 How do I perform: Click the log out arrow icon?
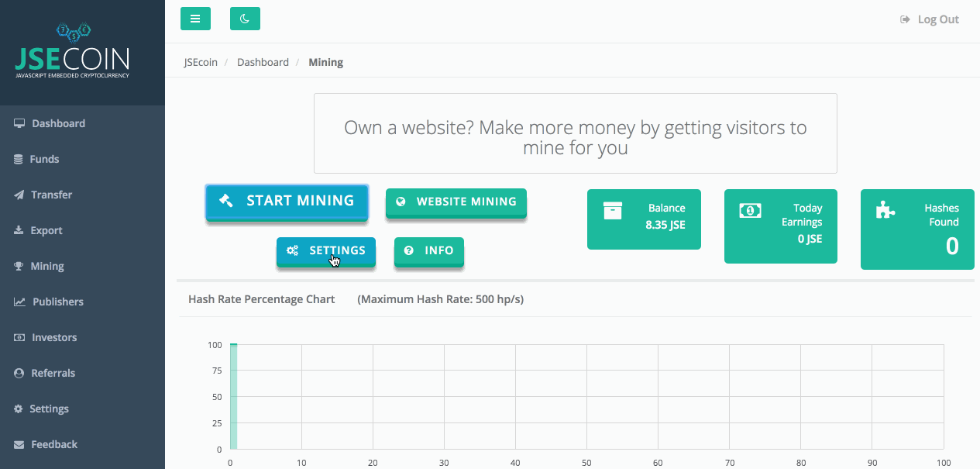click(x=905, y=19)
